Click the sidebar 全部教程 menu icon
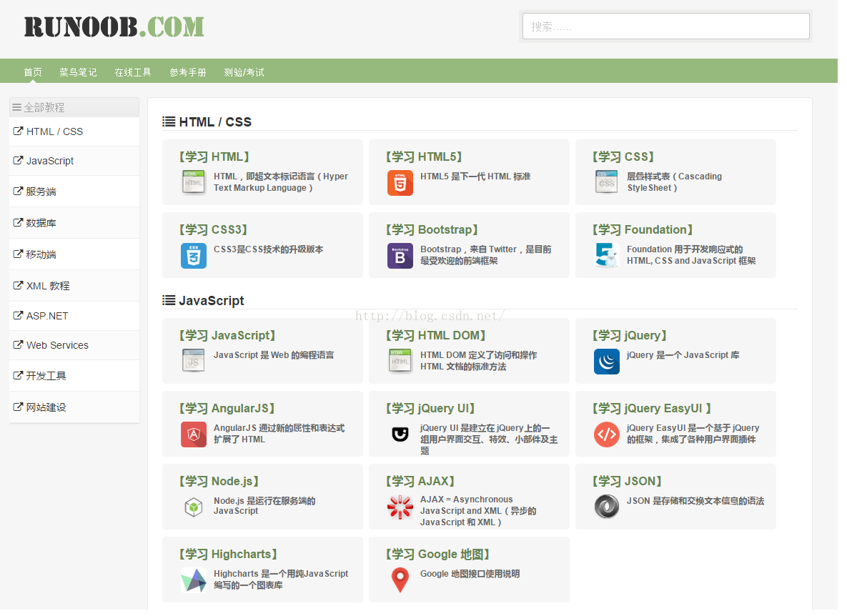This screenshot has width=847, height=616. point(17,109)
